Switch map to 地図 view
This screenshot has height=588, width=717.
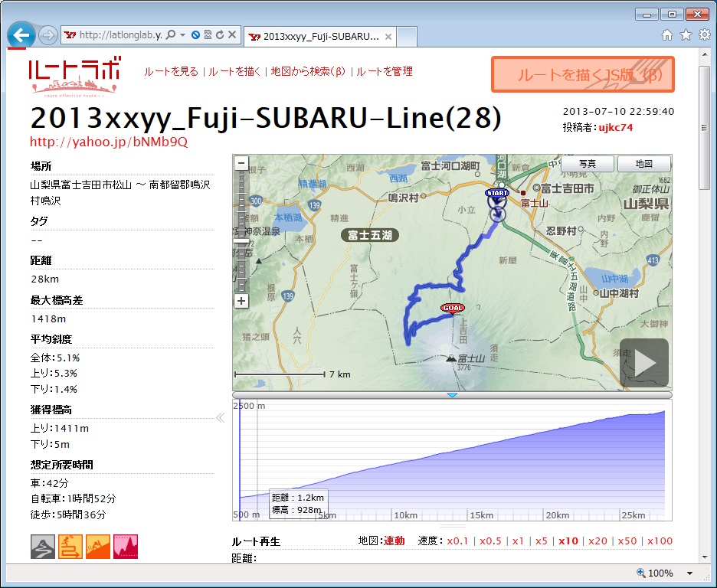(643, 164)
